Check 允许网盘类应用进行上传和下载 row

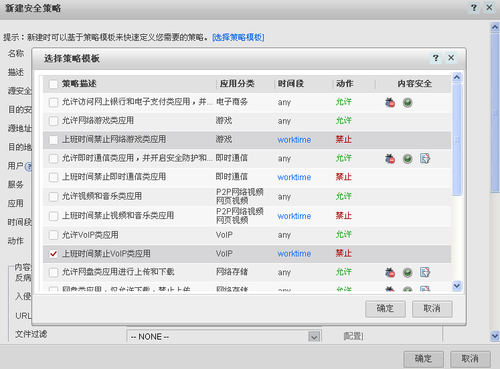(53, 272)
